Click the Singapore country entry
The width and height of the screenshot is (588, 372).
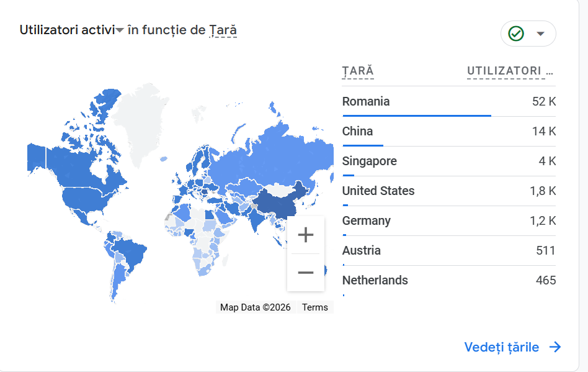point(369,161)
